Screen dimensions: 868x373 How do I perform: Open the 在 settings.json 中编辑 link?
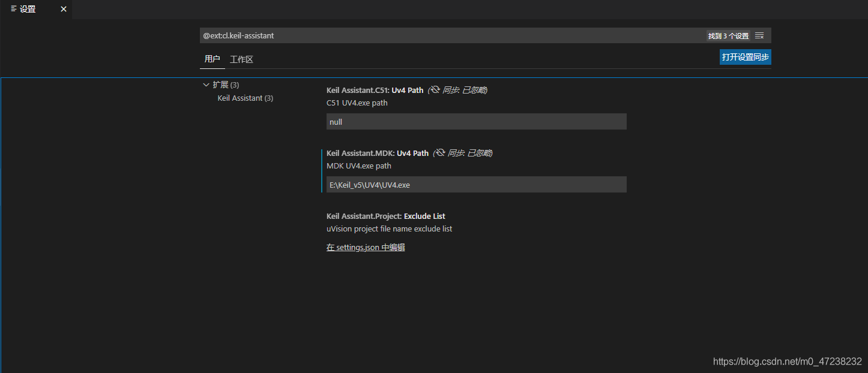(x=366, y=247)
